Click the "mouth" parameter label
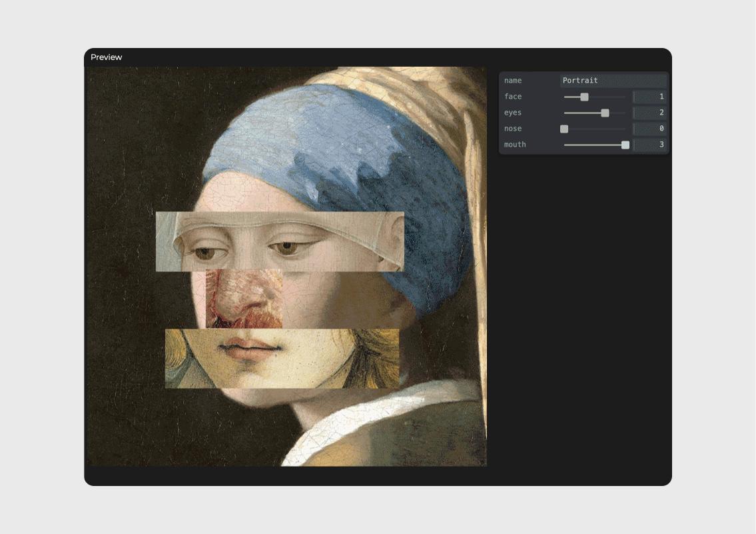Image resolution: width=756 pixels, height=534 pixels. [x=515, y=145]
